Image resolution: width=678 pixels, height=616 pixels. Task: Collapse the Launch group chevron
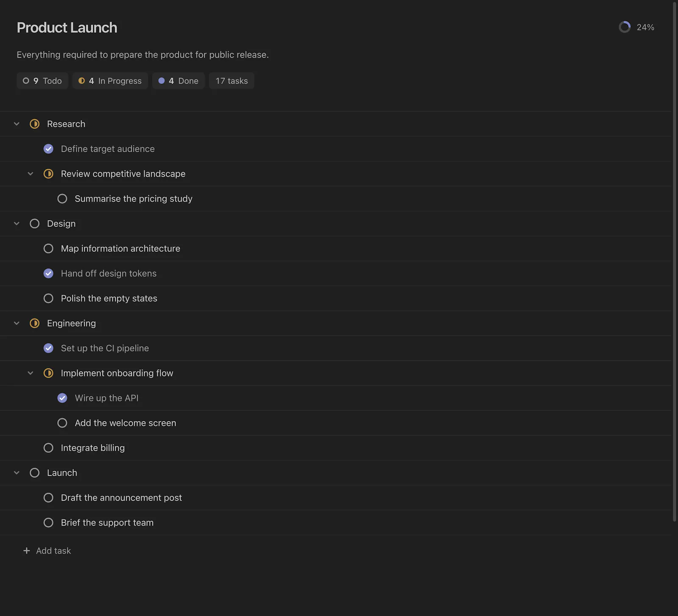click(17, 473)
